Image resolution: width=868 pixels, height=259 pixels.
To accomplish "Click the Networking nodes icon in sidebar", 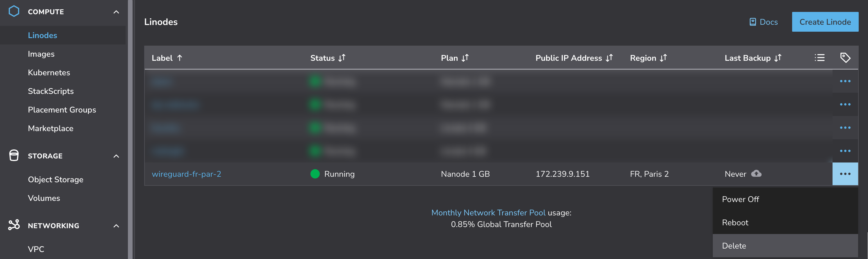I will click(x=14, y=225).
